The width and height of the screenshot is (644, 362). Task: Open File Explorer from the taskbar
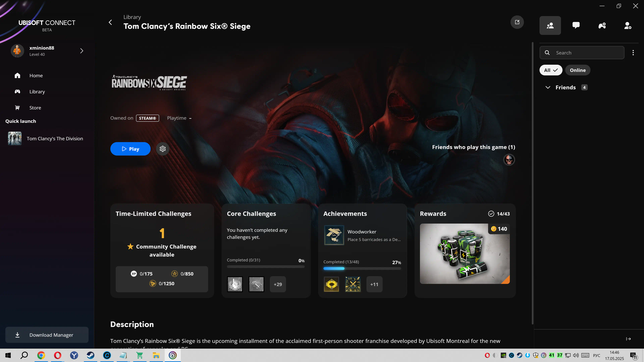(x=156, y=355)
